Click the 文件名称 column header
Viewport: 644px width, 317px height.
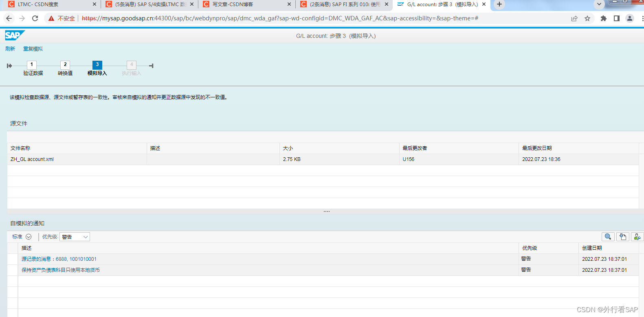tap(77, 148)
